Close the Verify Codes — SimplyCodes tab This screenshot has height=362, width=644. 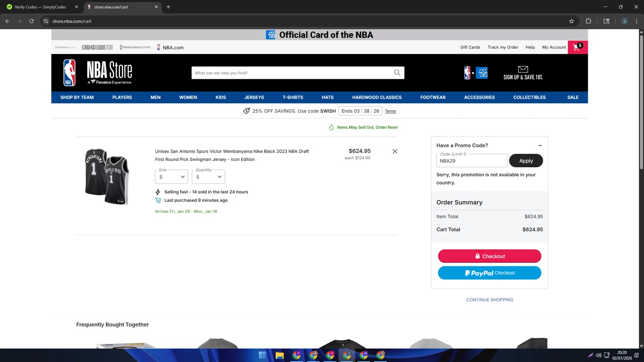76,7
